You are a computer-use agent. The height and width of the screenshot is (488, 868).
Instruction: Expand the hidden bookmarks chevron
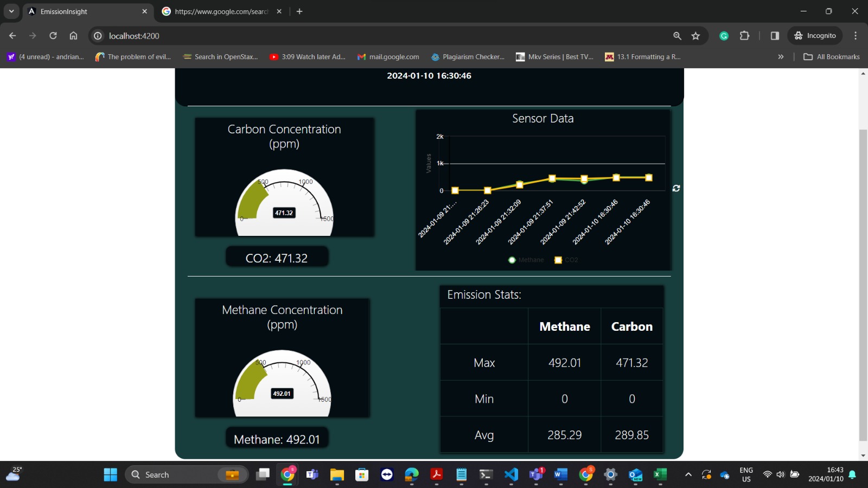coord(781,56)
